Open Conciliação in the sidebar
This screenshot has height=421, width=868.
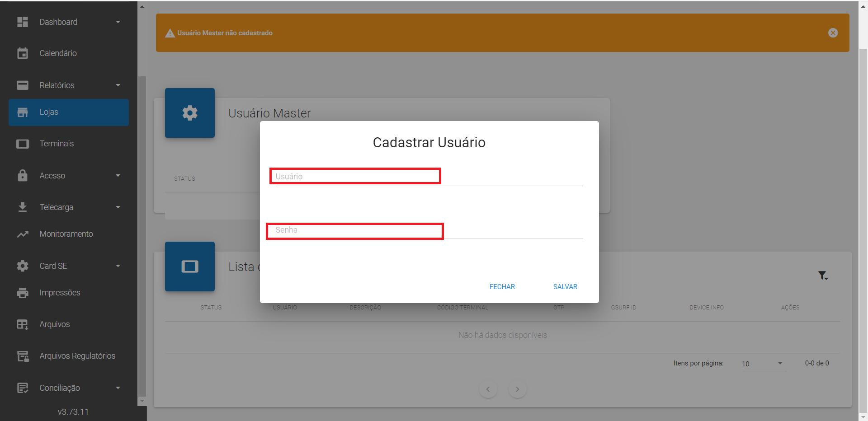[x=60, y=388]
